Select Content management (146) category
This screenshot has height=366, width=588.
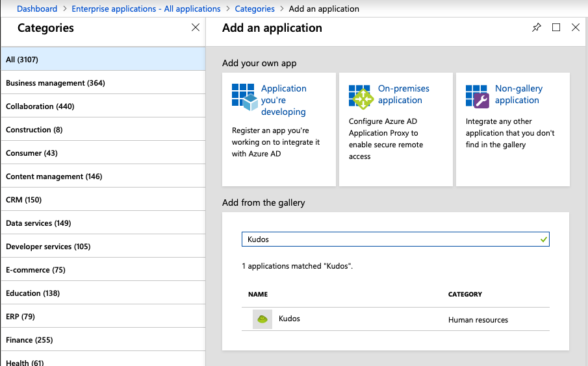(103, 177)
